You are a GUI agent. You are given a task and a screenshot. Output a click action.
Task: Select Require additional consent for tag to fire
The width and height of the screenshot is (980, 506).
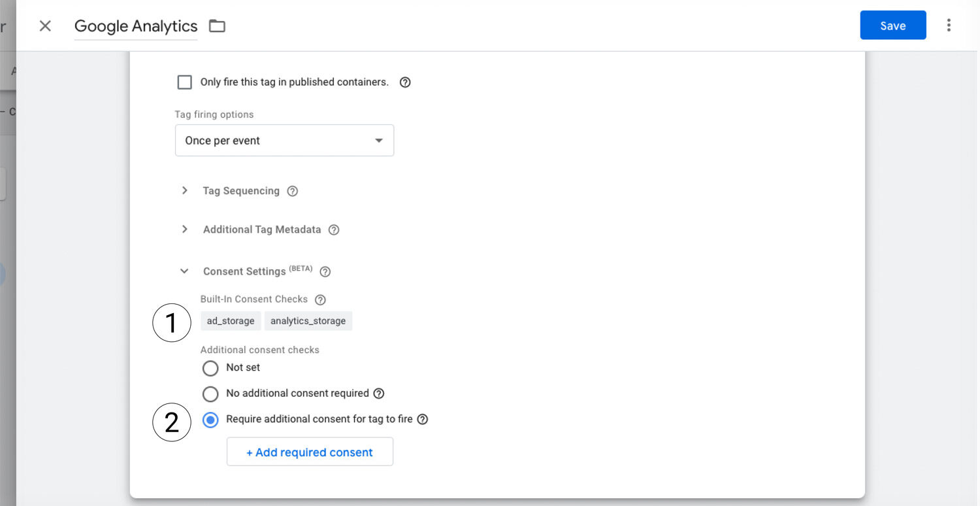[x=210, y=420]
